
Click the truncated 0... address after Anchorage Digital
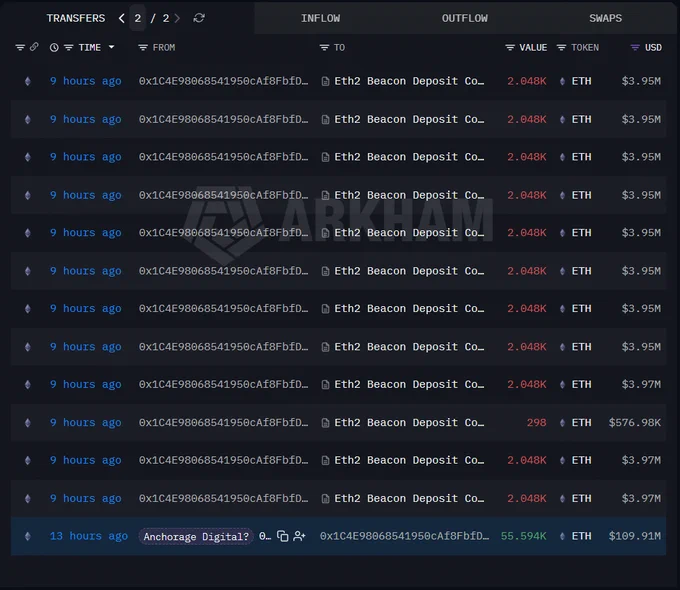(x=265, y=536)
